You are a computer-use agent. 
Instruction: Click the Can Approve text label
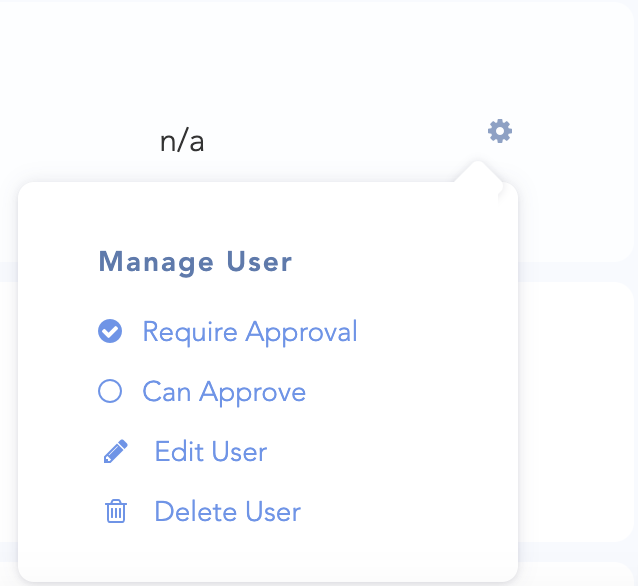pyautogui.click(x=224, y=391)
